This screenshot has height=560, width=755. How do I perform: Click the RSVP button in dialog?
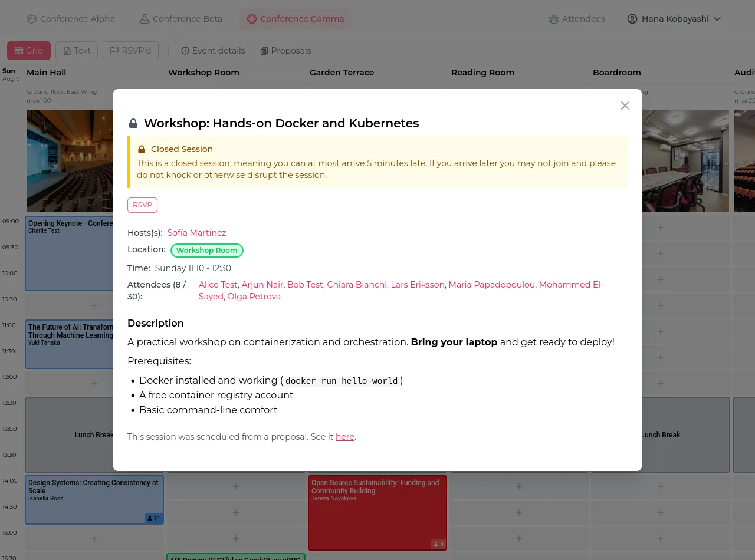click(142, 205)
